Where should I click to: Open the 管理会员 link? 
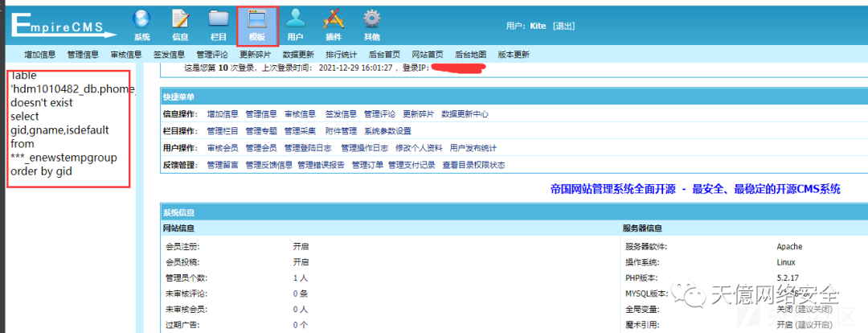tap(261, 149)
